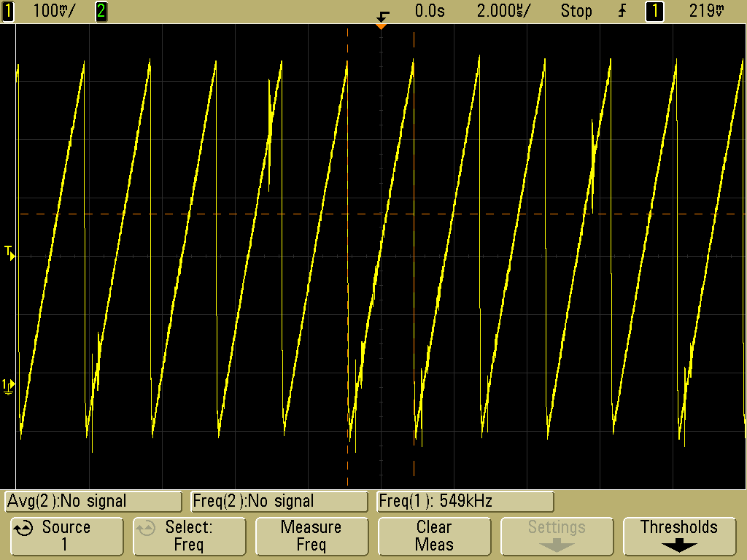Click the green channel 2 indicator
This screenshot has width=747, height=560.
(101, 11)
